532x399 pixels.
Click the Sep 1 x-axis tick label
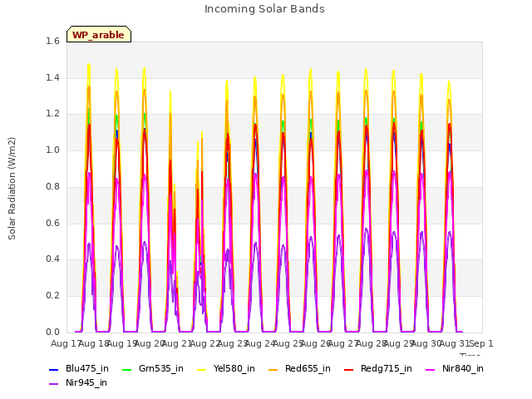click(481, 343)
